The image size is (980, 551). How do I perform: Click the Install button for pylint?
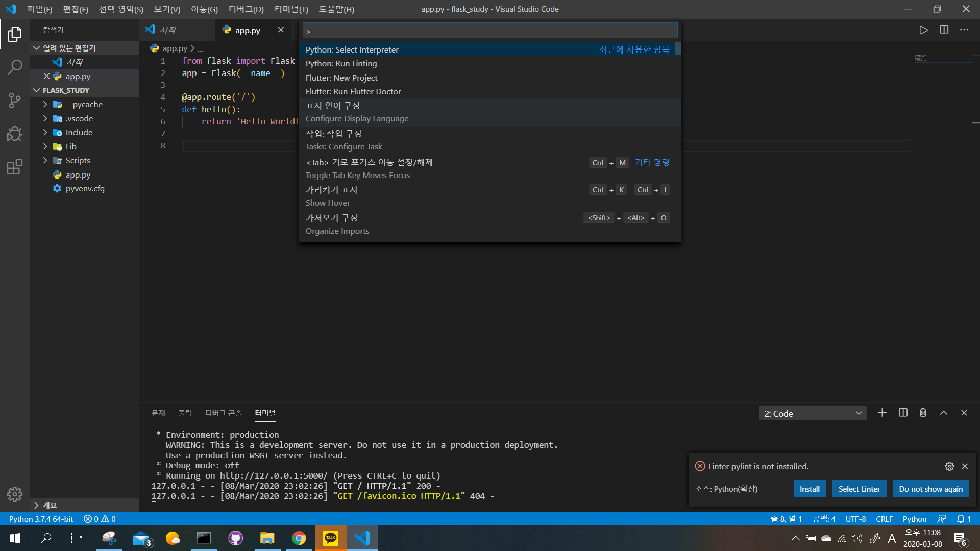click(810, 489)
